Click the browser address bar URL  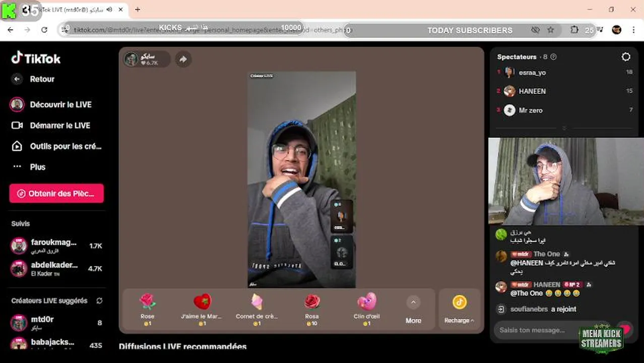(x=212, y=30)
